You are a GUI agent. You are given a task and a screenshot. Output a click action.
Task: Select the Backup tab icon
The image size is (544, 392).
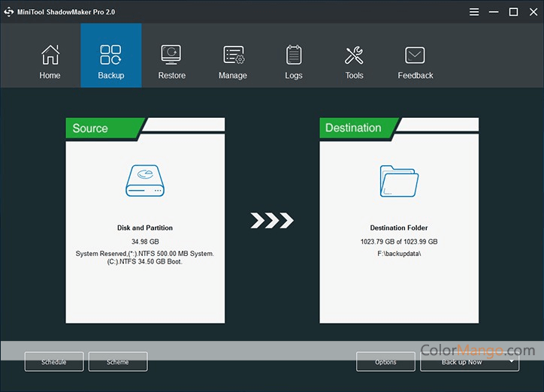coord(110,56)
